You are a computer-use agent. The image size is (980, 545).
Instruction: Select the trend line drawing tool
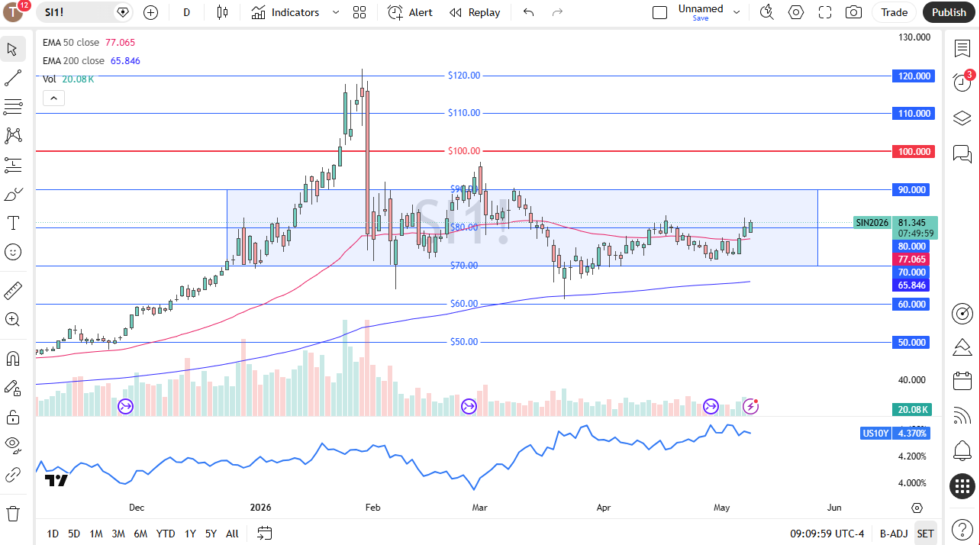(x=12, y=78)
